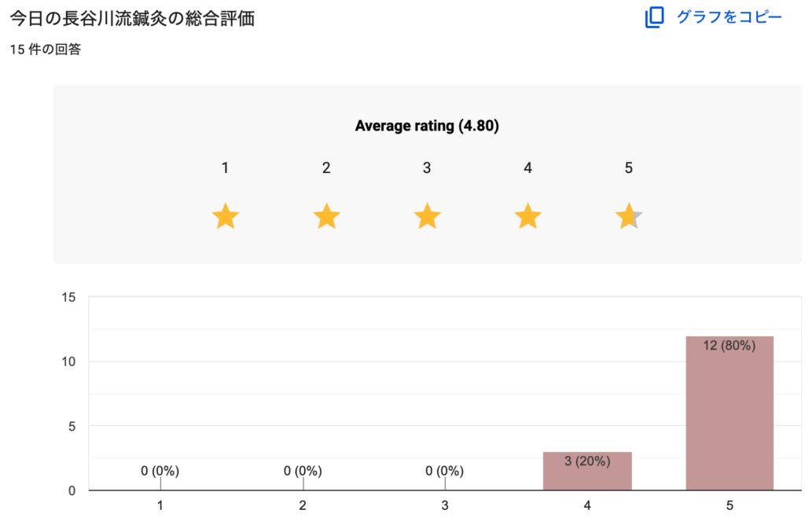Click the 今日の長谷川流鍼灸の総合評価 title
Viewport: 805px width, 532px height.
pyautogui.click(x=132, y=19)
